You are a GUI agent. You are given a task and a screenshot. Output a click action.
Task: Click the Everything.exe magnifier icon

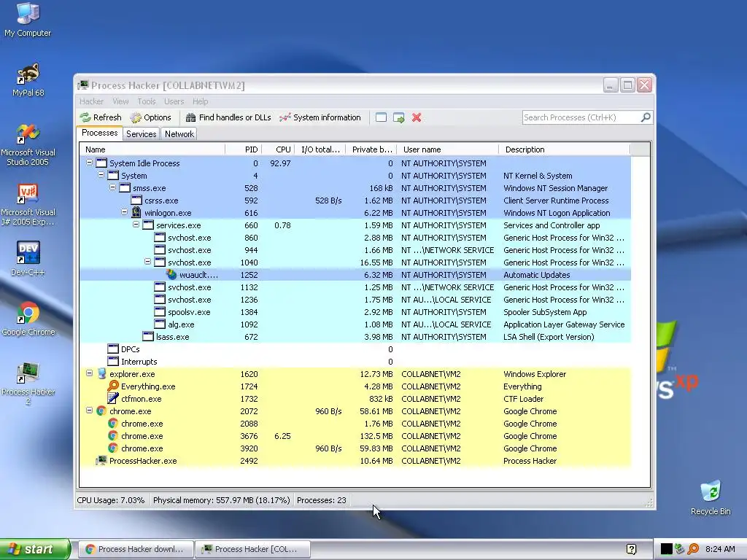click(113, 386)
